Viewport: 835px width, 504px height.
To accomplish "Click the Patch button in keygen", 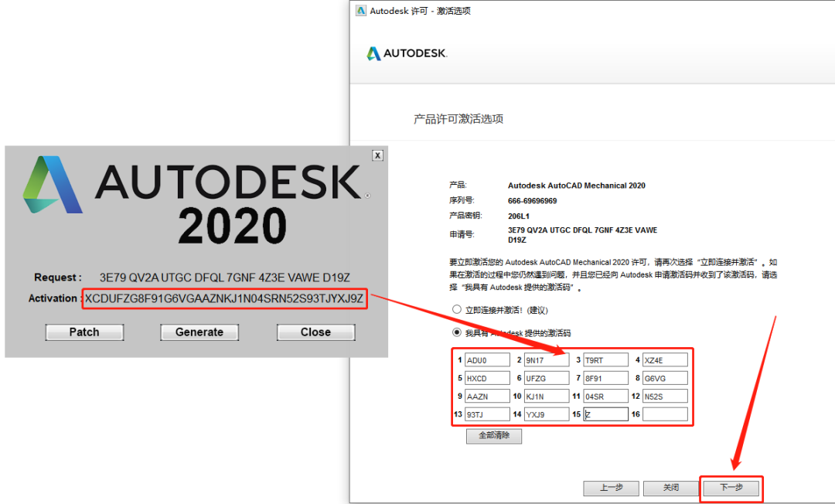I will click(84, 332).
